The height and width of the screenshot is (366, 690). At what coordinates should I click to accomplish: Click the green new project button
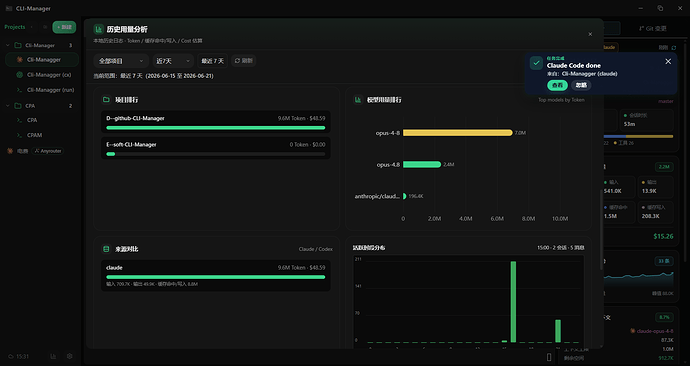click(64, 27)
